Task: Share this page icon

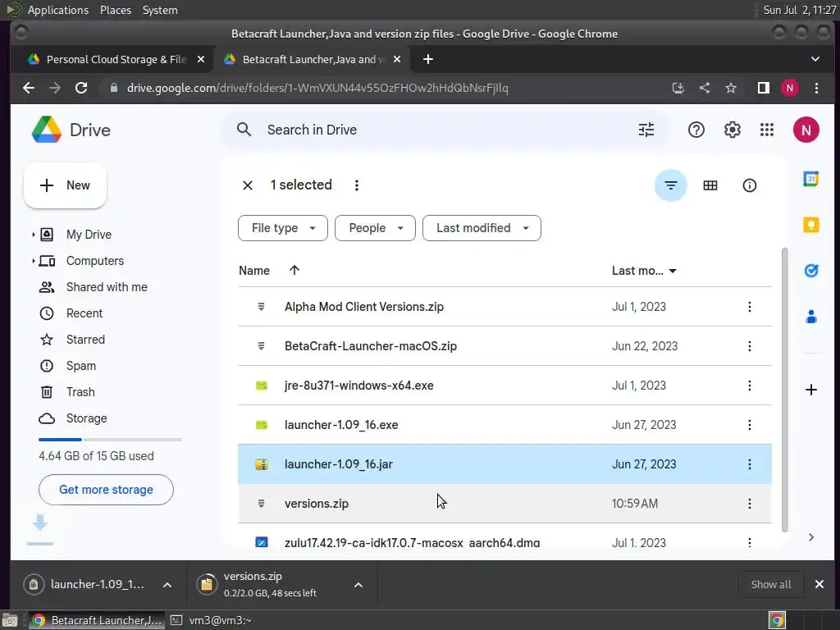Action: click(705, 88)
